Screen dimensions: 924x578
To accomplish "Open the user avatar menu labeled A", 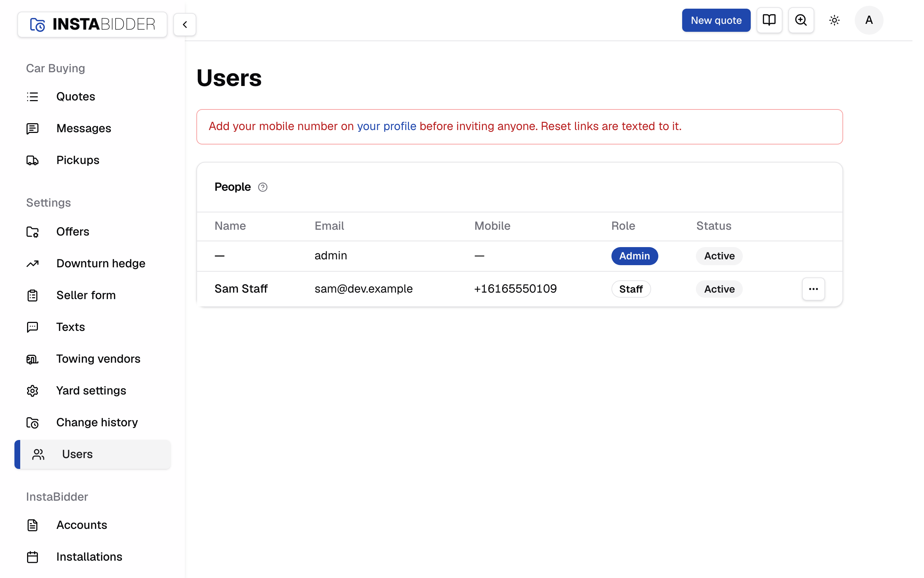I will 869,20.
